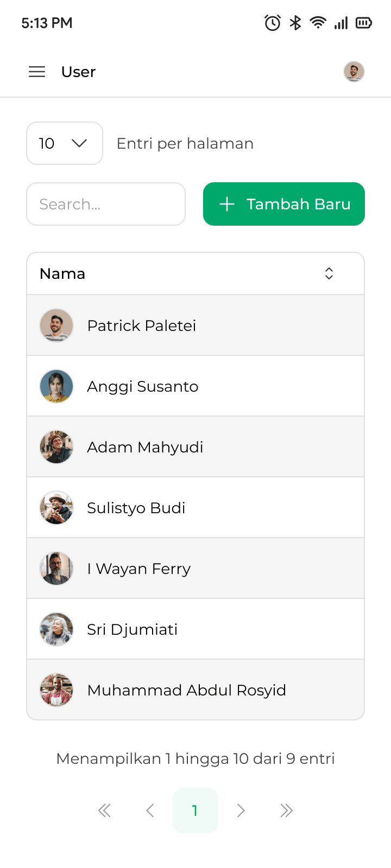Focus the Search input field
The image size is (391, 868).
106,204
